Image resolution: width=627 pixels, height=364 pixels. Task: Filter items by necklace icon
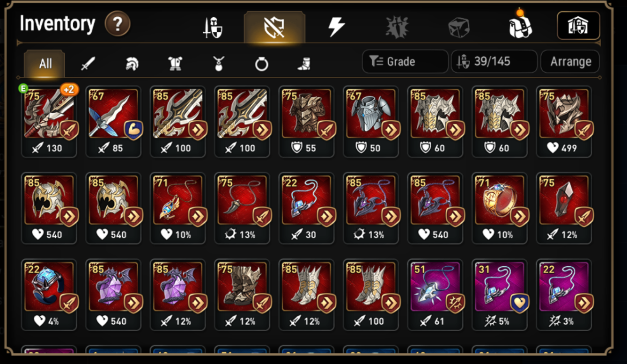pyautogui.click(x=218, y=64)
